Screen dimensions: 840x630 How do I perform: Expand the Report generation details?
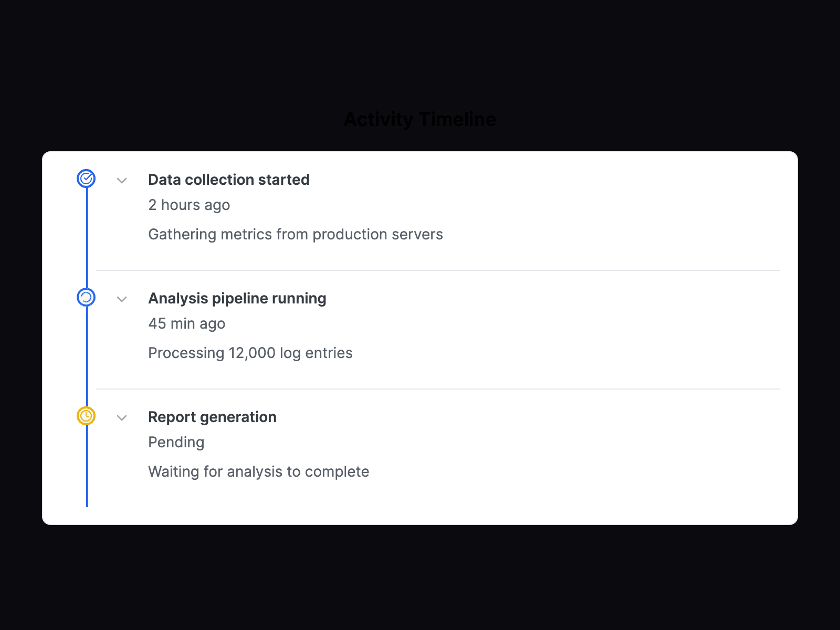point(122,417)
